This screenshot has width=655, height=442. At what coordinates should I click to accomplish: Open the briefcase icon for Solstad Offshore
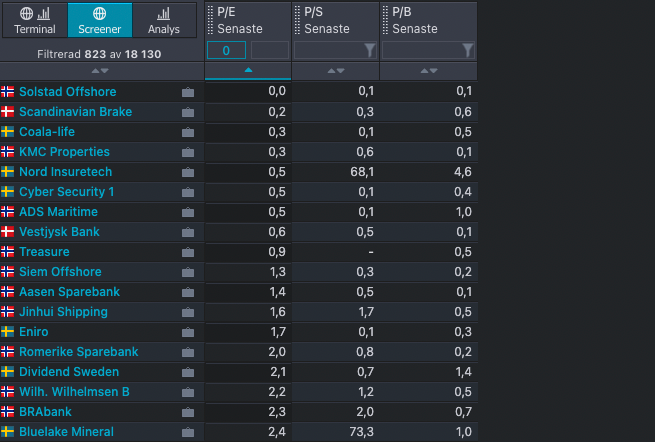tap(188, 92)
